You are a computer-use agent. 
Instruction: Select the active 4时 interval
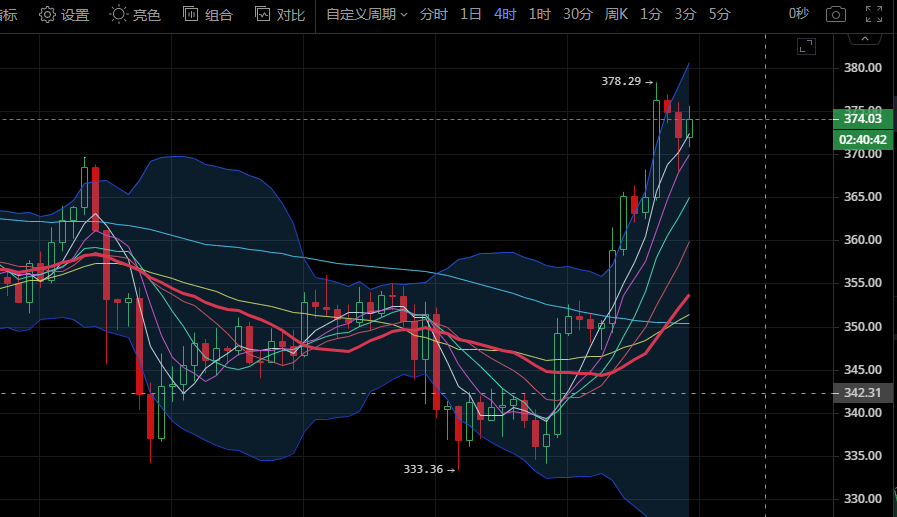pos(505,15)
